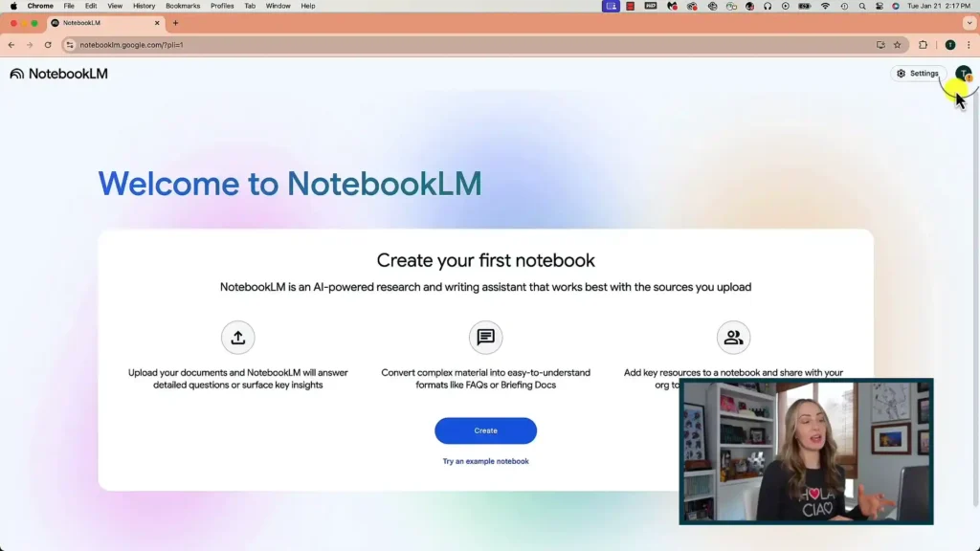Open the Bookmarks menu

tap(182, 6)
